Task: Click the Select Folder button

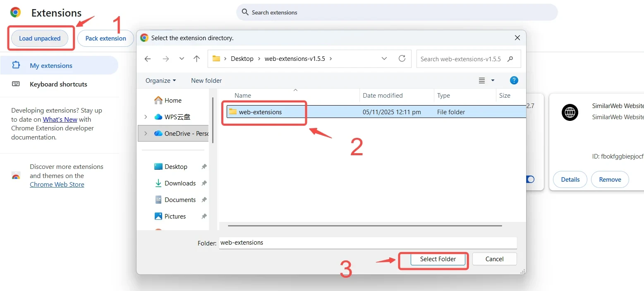Action: pyautogui.click(x=438, y=259)
